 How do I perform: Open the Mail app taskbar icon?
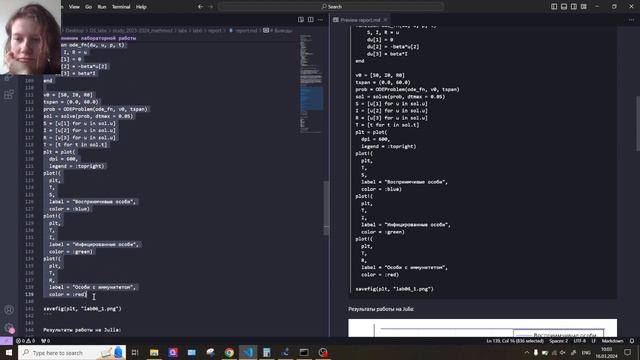coord(191,352)
